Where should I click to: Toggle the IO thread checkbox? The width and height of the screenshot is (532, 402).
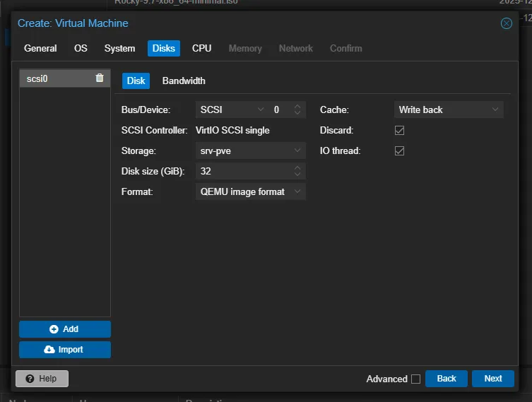click(399, 151)
